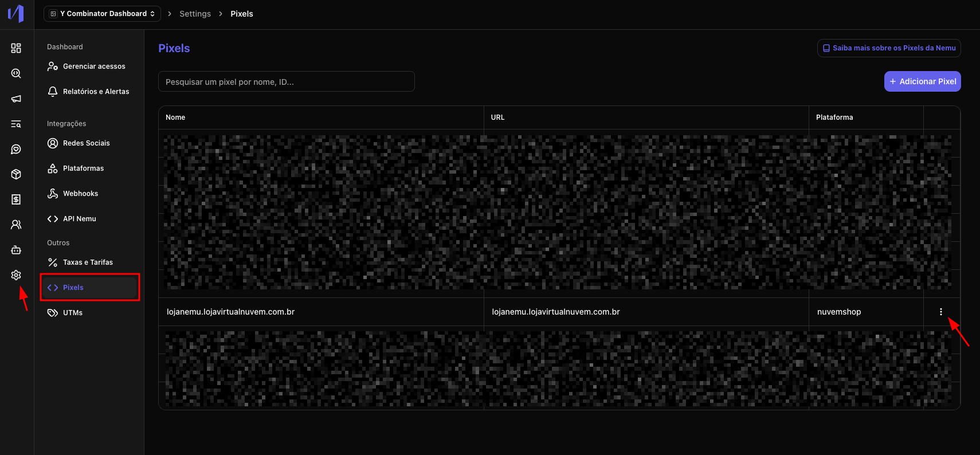Viewport: 980px width, 455px height.
Task: Go to Redes Sociais integrations
Action: pyautogui.click(x=89, y=143)
